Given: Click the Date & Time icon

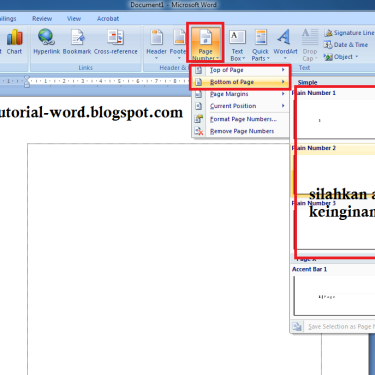Looking at the screenshot, I should click(x=328, y=45).
